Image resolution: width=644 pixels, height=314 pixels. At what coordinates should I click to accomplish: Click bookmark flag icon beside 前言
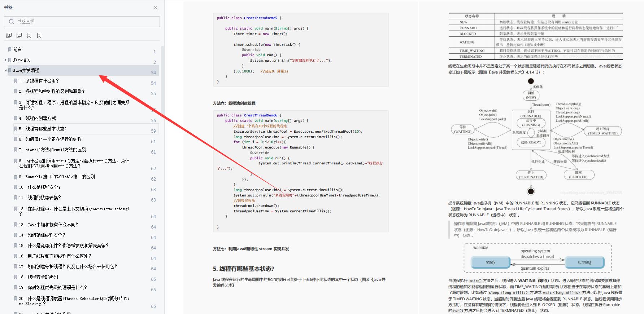(10, 49)
